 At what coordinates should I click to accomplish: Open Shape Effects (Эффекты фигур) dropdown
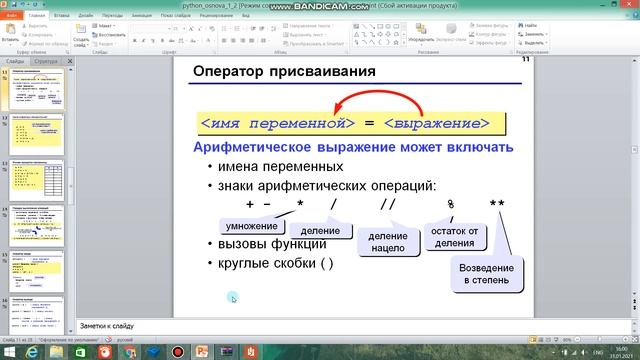tap(490, 43)
